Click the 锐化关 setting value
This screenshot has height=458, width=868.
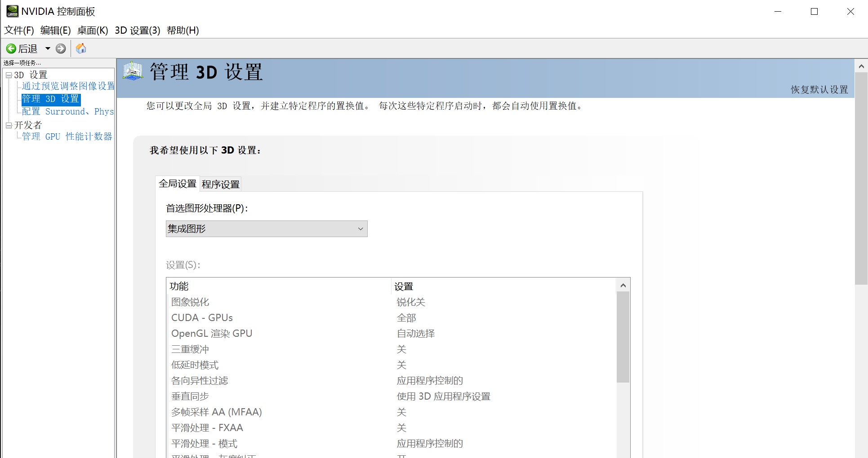coord(411,302)
